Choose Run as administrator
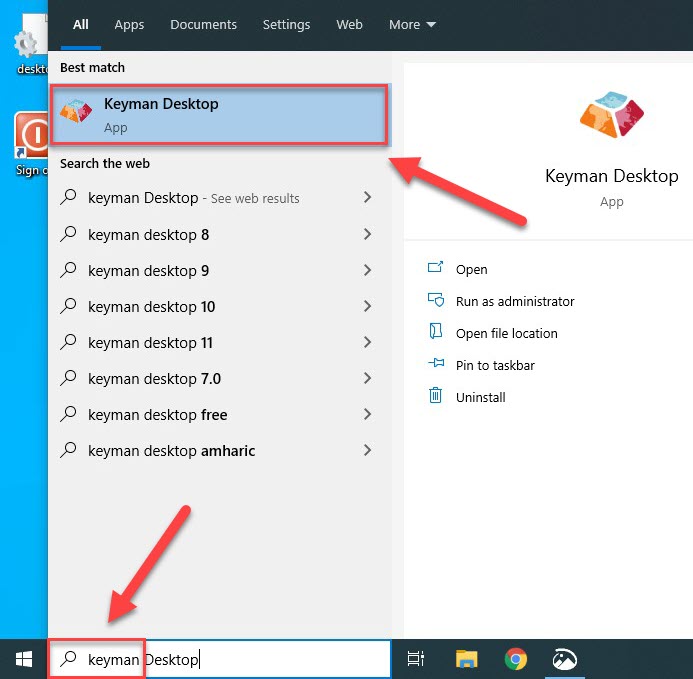The width and height of the screenshot is (693, 679). pyautogui.click(x=514, y=301)
